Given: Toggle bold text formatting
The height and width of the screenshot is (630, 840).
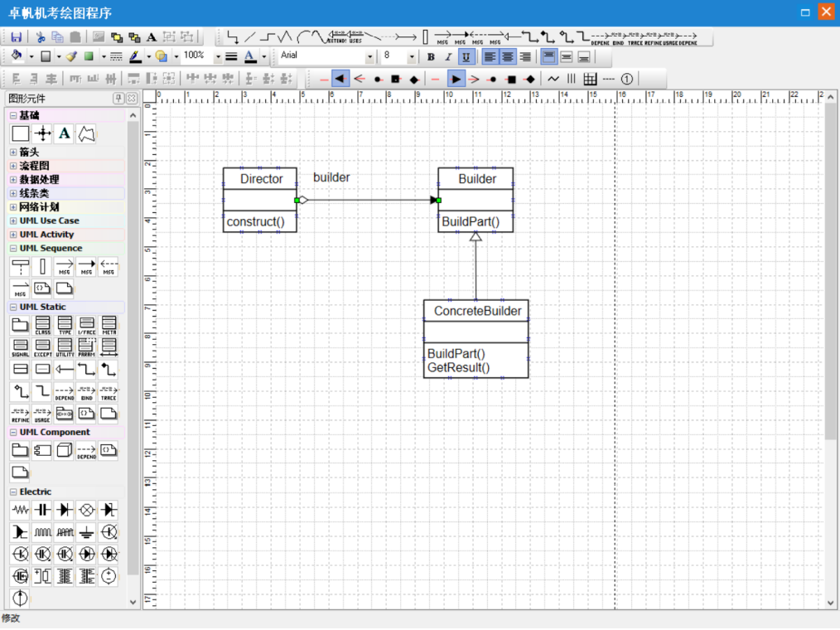Looking at the screenshot, I should (x=431, y=56).
